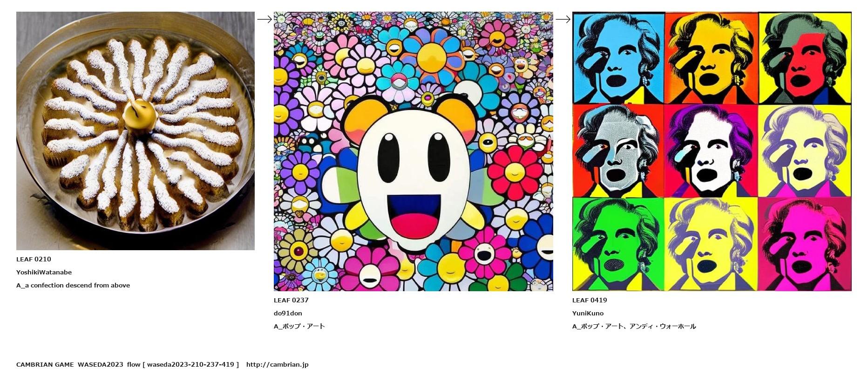The image size is (868, 376).
Task: Click the golden center piece of the confection
Action: tap(140, 115)
